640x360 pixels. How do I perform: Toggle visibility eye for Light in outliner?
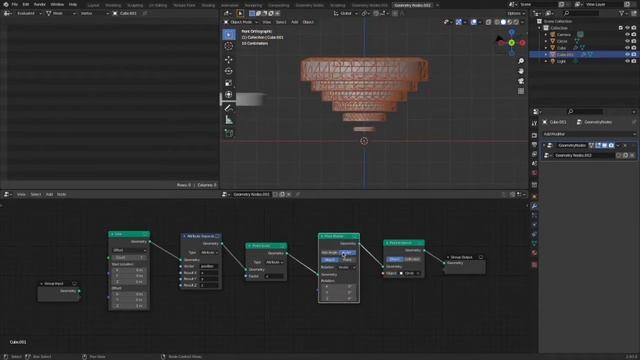coord(627,61)
